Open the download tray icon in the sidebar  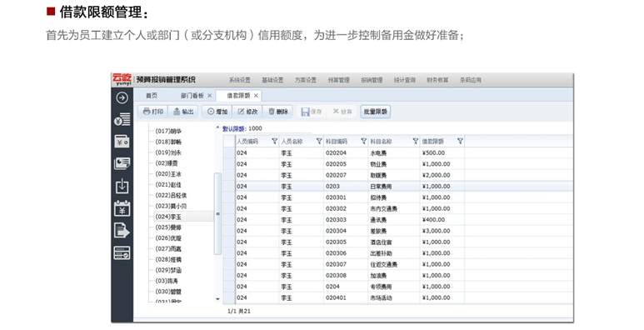pos(122,186)
